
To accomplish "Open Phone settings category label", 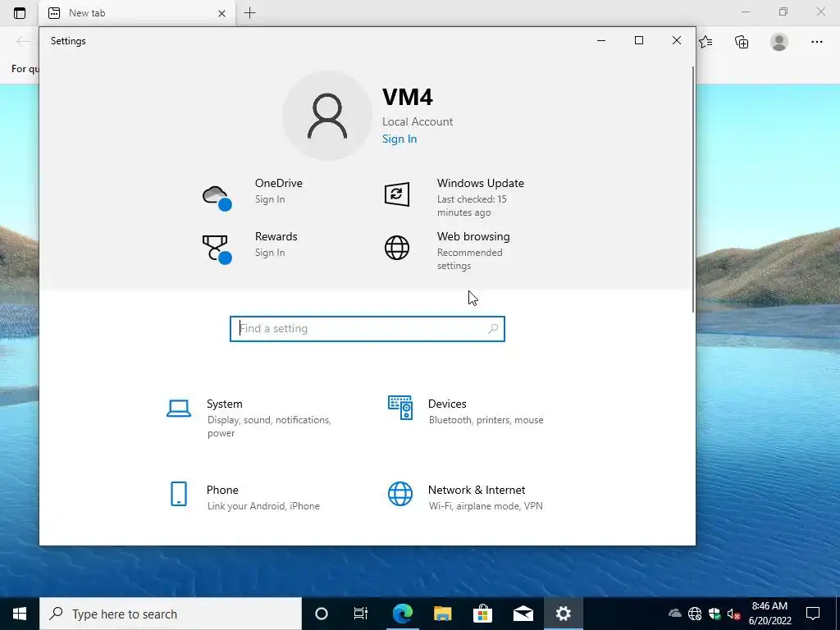I will point(222,490).
